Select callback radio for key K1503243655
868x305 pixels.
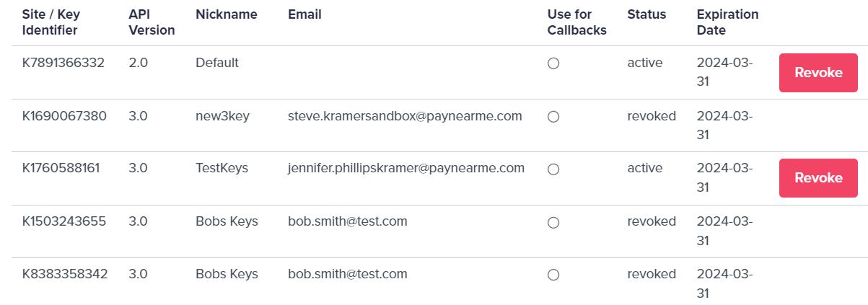(x=553, y=223)
